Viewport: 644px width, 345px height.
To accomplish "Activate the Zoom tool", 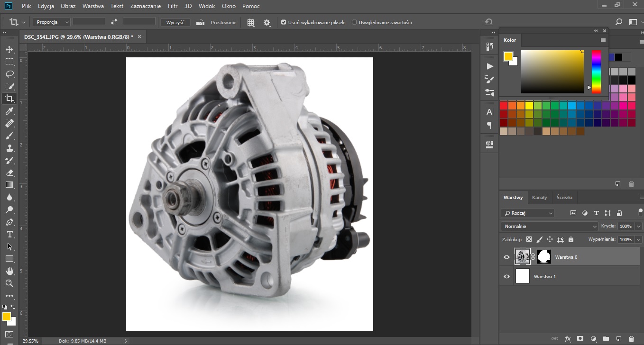I will click(9, 283).
